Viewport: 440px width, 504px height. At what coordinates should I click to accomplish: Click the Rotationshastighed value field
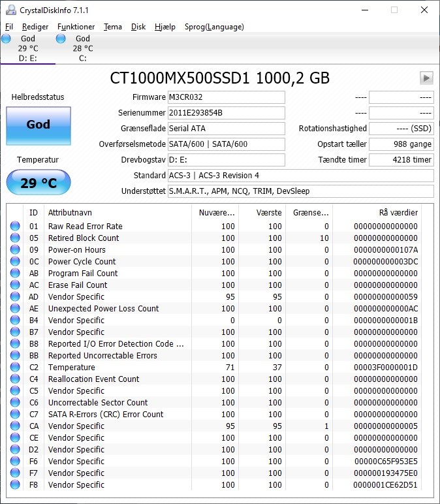tap(401, 129)
